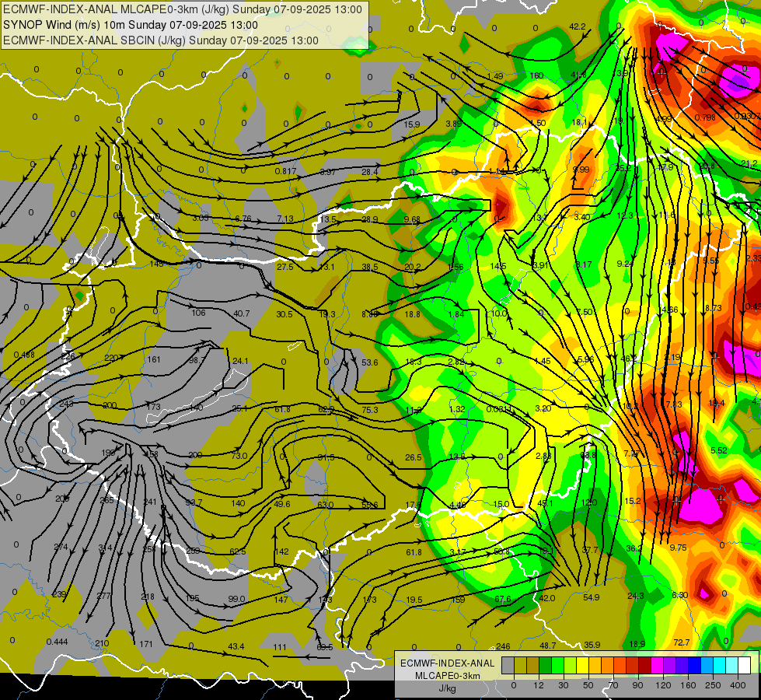
Task: Click the map value 40.7
Action: point(241,313)
